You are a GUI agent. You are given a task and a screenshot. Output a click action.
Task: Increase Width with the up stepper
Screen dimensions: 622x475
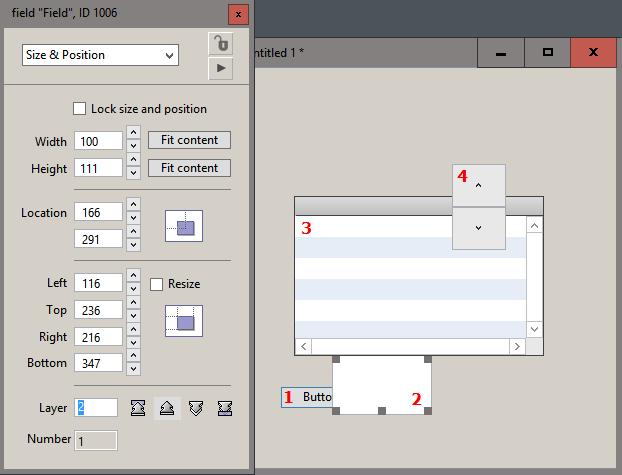click(134, 135)
